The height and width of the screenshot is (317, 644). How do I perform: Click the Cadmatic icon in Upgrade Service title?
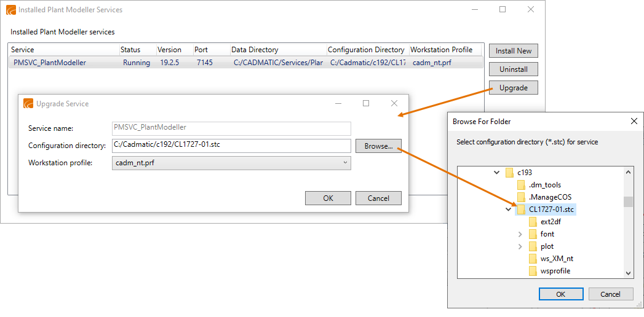(28, 104)
